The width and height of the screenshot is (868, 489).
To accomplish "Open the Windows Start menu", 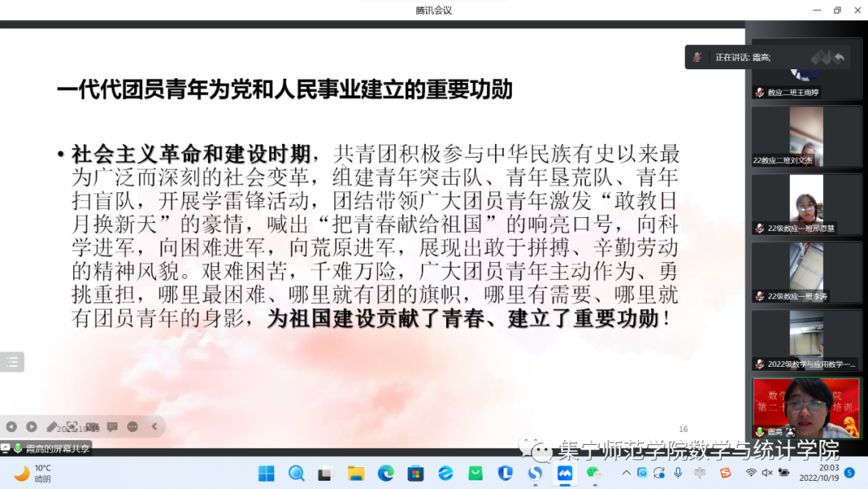I will 266,473.
